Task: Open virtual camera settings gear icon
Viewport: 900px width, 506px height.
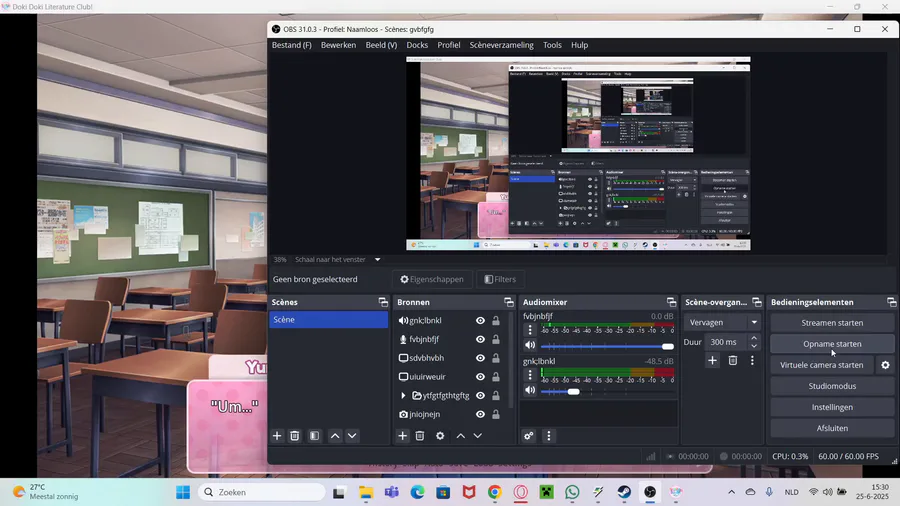Action: 886,365
